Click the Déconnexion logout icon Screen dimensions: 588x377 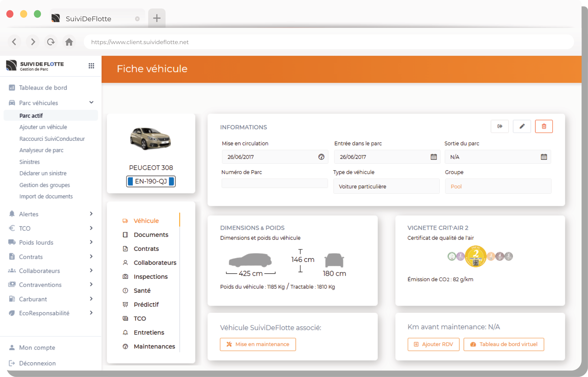pyautogui.click(x=12, y=363)
